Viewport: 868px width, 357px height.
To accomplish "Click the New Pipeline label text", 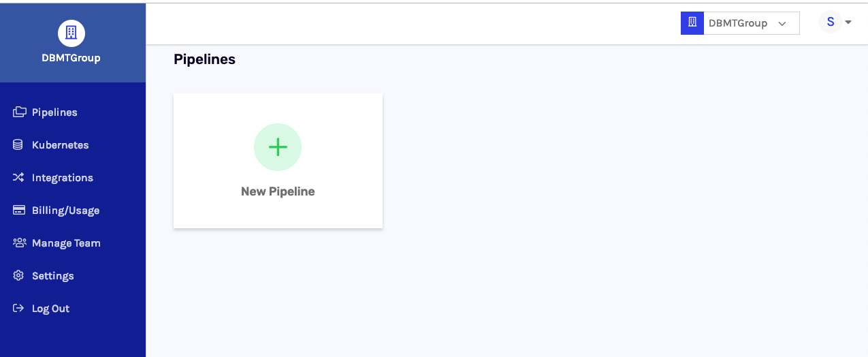I will (x=278, y=191).
